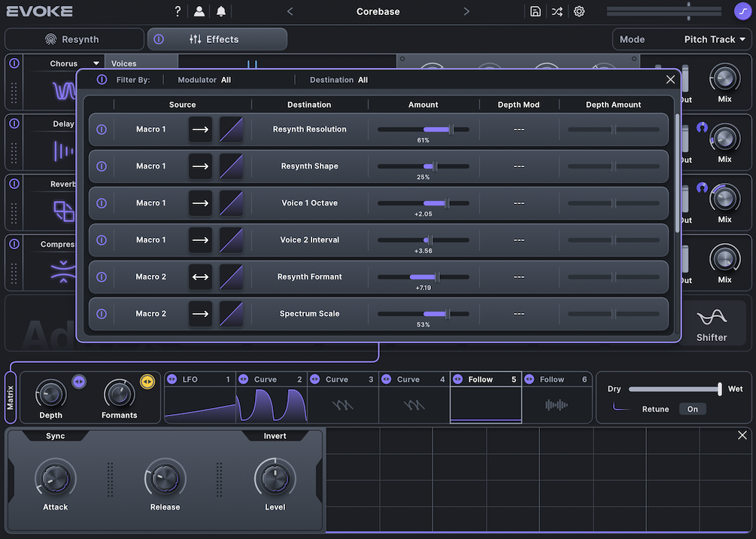Open the user account icon

[199, 11]
